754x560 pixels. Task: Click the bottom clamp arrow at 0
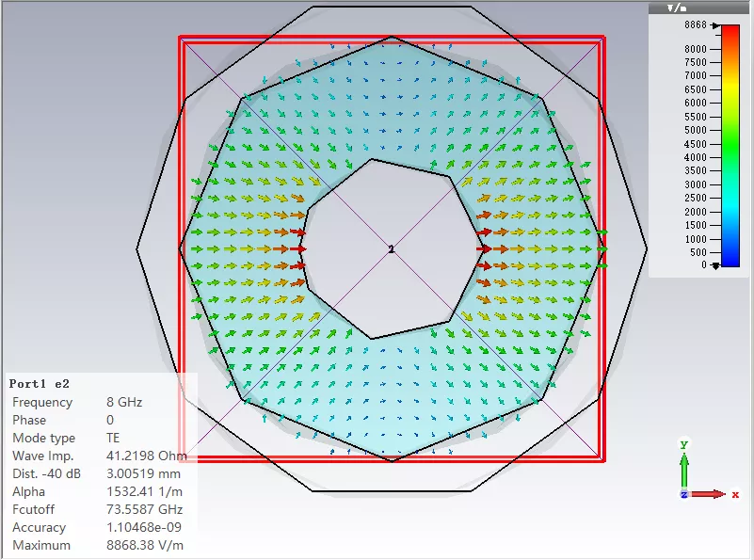point(716,265)
